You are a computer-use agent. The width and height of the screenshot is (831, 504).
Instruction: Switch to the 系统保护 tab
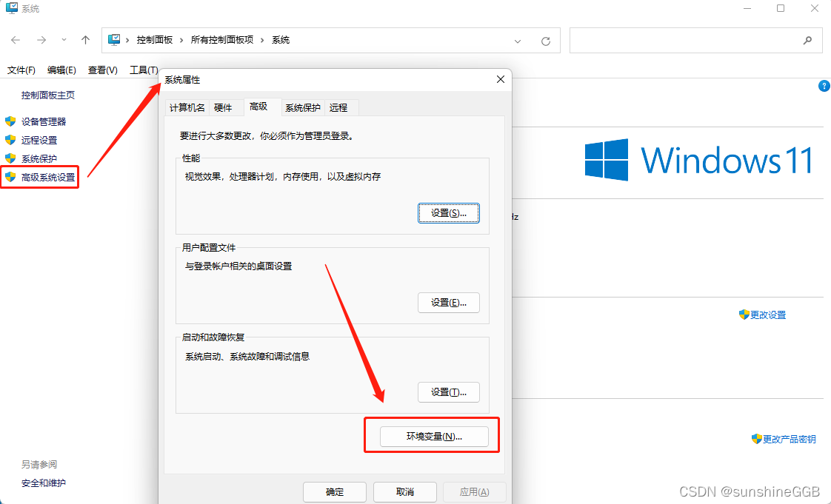point(303,107)
